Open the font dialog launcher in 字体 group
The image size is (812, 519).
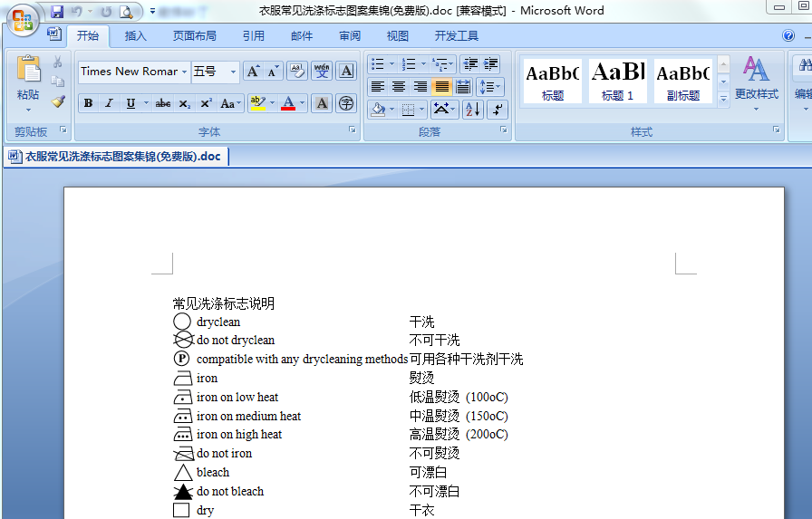point(353,130)
